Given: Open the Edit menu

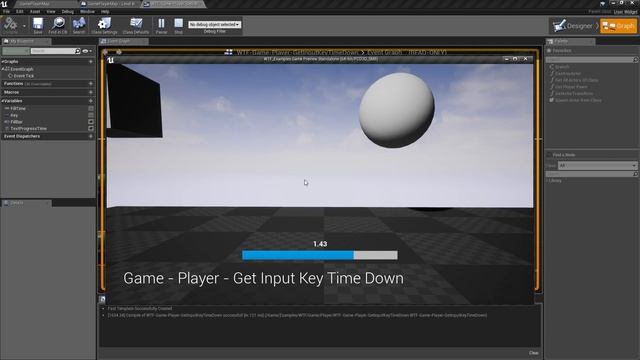Looking at the screenshot, I should click(x=20, y=11).
